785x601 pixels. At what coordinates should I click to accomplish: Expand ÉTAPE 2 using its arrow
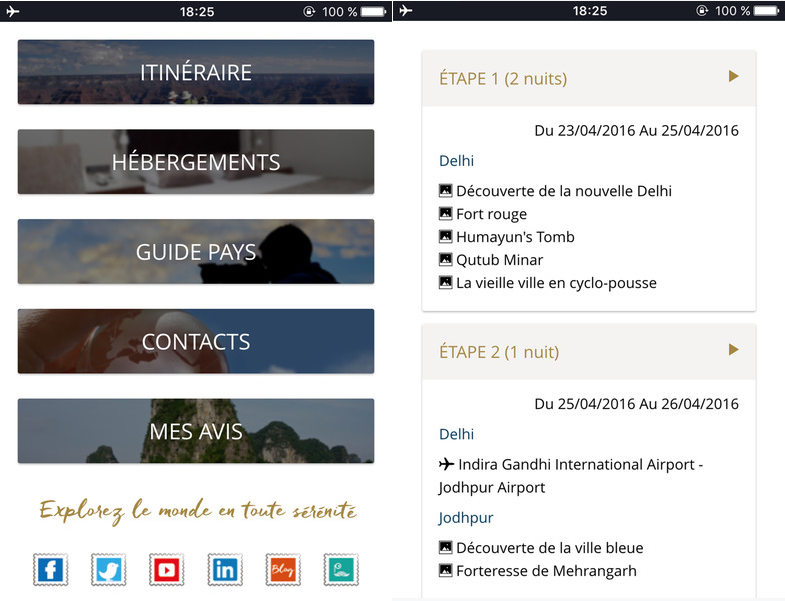[733, 350]
